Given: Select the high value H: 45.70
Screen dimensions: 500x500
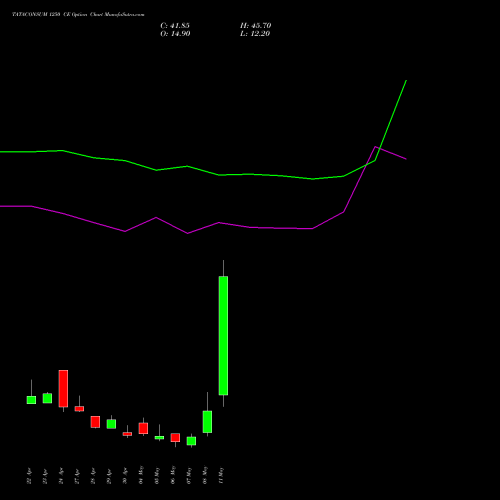Looking at the screenshot, I should pos(256,26).
